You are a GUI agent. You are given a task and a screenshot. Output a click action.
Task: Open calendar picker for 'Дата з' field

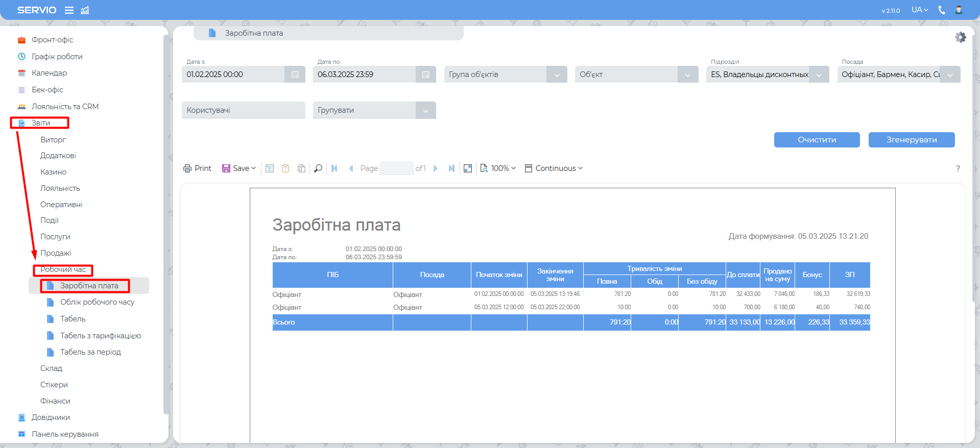coord(295,74)
